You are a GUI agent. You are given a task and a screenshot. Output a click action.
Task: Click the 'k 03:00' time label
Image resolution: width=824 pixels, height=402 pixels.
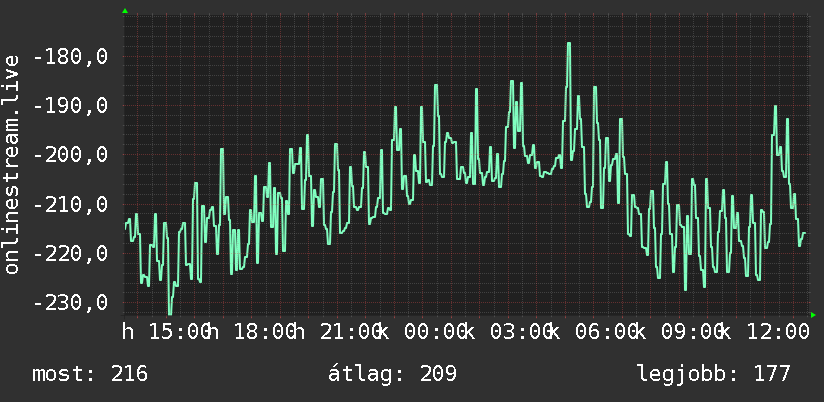(508, 332)
